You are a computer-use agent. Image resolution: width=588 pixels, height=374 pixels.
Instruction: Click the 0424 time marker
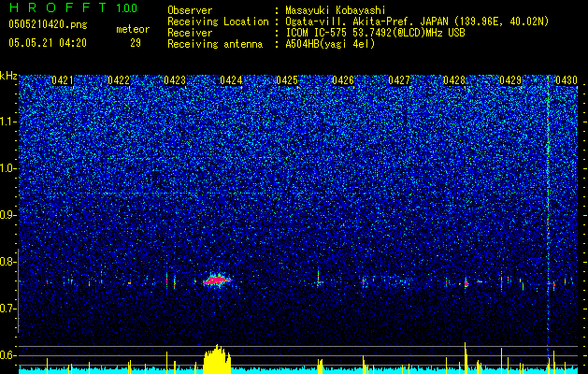[x=231, y=80]
